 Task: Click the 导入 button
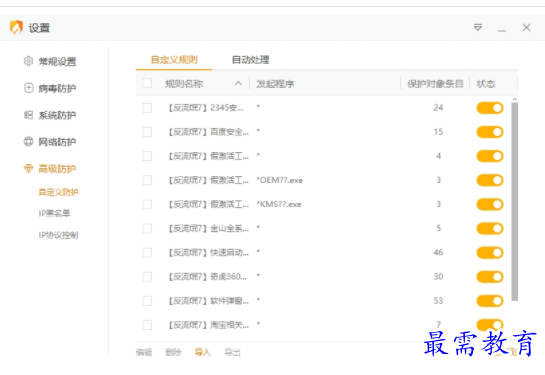point(203,352)
